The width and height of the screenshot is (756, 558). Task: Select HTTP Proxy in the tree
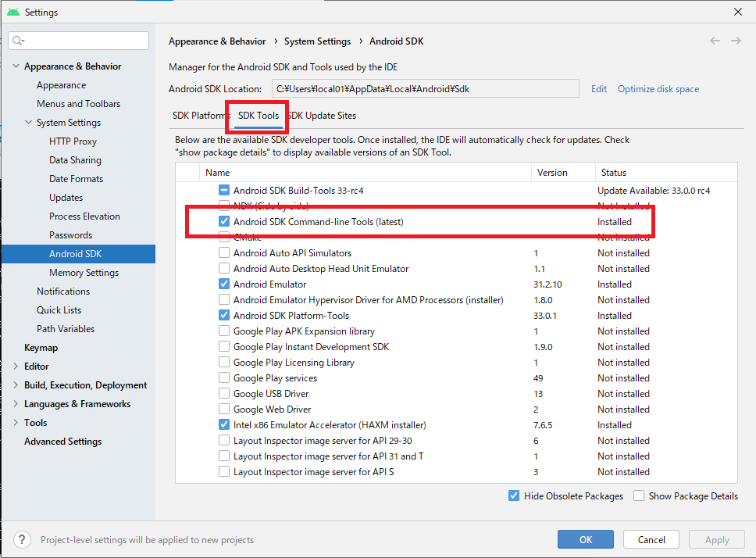click(x=73, y=141)
